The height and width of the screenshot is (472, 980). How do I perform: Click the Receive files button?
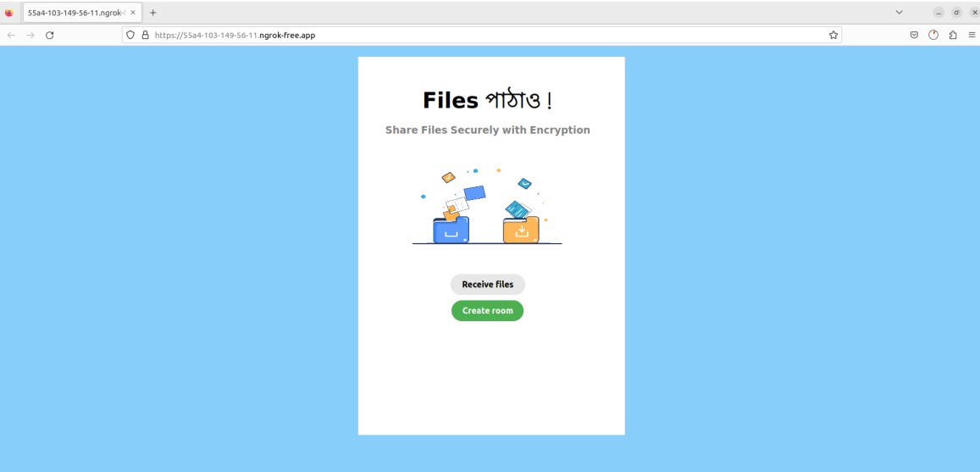[x=488, y=285]
